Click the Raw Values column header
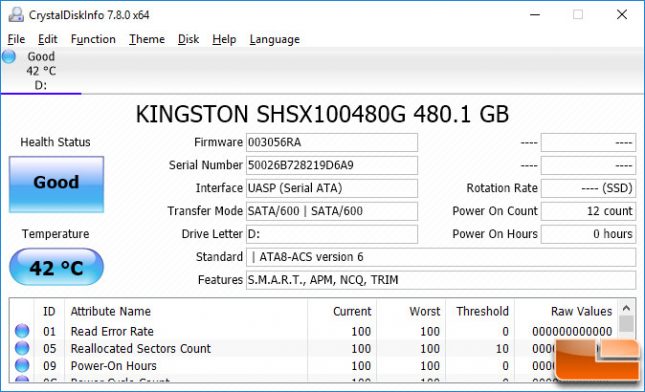The width and height of the screenshot is (645, 392). (x=566, y=311)
